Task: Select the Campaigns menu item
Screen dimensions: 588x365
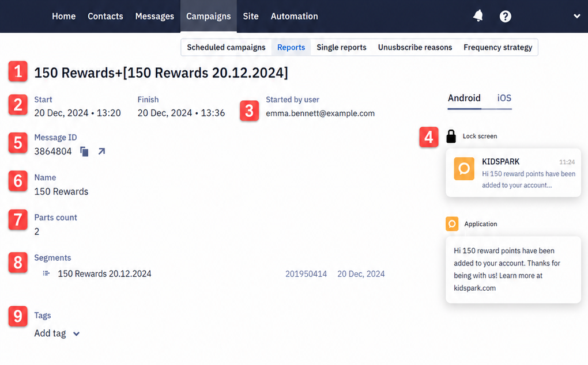Action: [209, 16]
